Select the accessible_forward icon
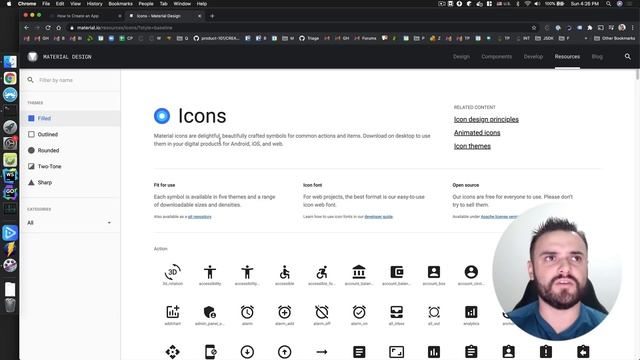Image resolution: width=640 pixels, height=360 pixels. (x=322, y=272)
